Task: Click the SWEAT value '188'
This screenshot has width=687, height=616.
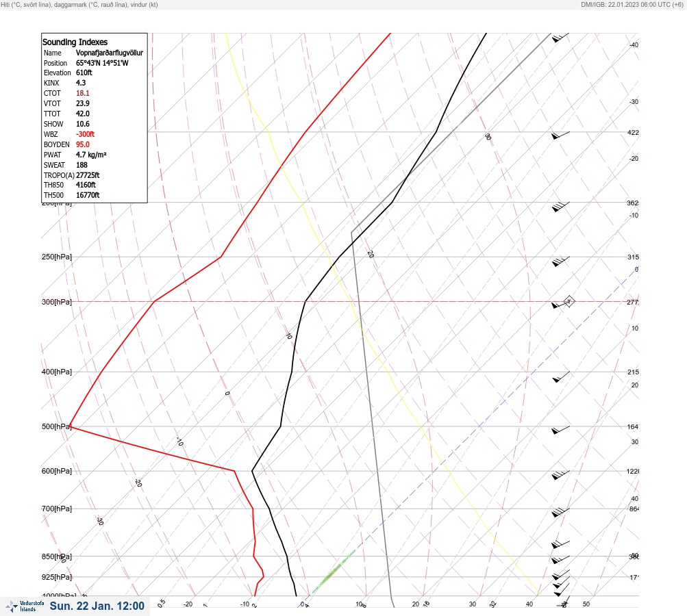Action: pos(82,165)
